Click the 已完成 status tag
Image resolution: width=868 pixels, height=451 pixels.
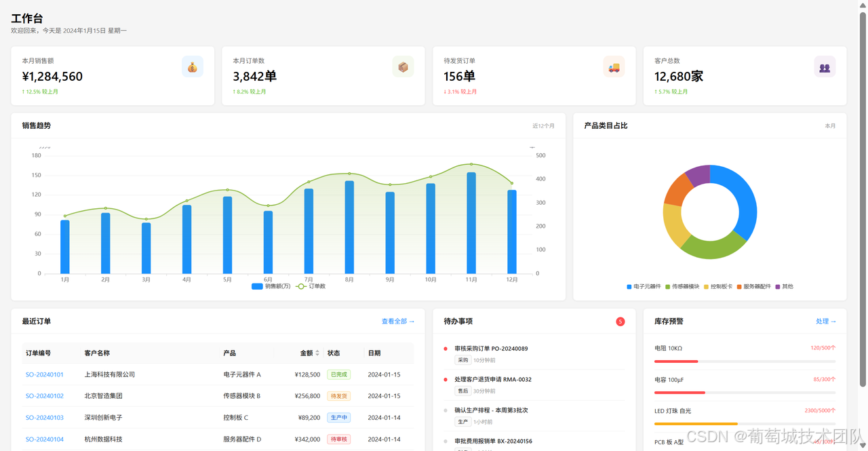coord(338,374)
